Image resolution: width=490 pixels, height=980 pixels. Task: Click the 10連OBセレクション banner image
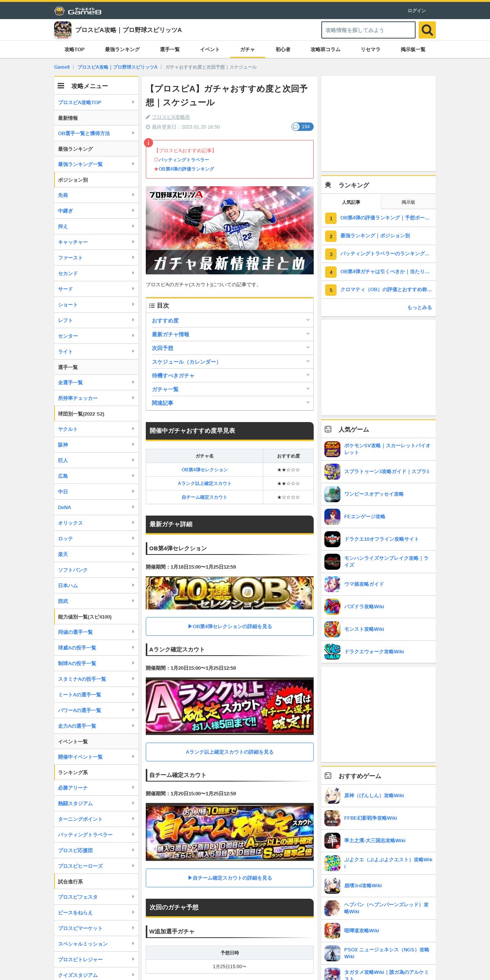(230, 593)
